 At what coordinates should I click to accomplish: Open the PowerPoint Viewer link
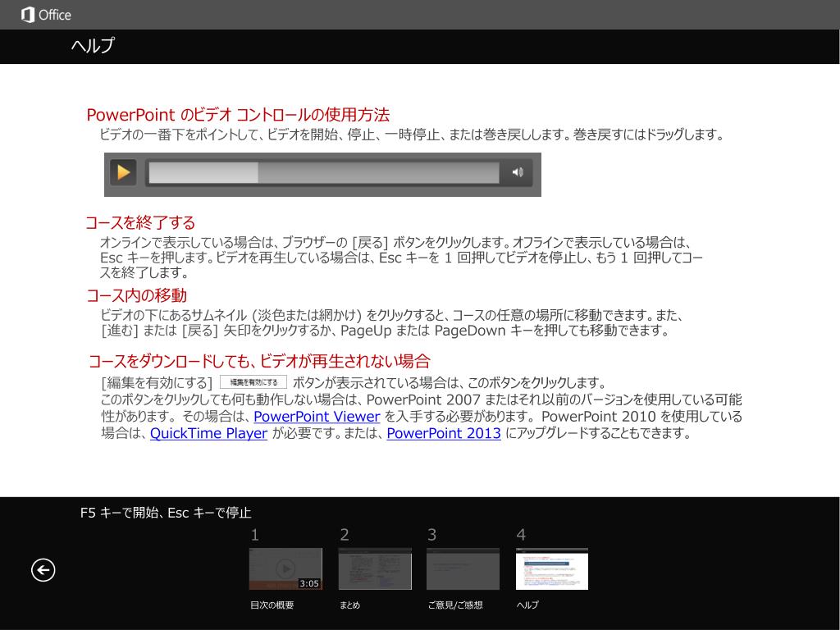pyautogui.click(x=317, y=416)
